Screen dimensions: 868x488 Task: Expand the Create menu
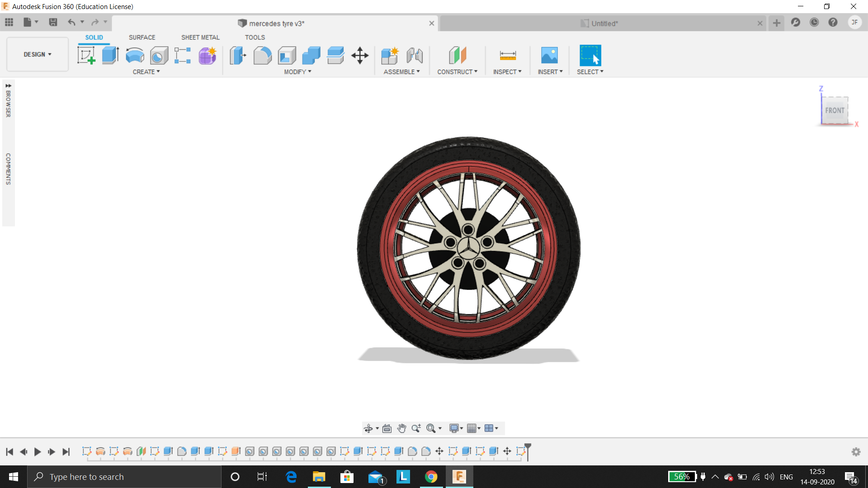146,72
